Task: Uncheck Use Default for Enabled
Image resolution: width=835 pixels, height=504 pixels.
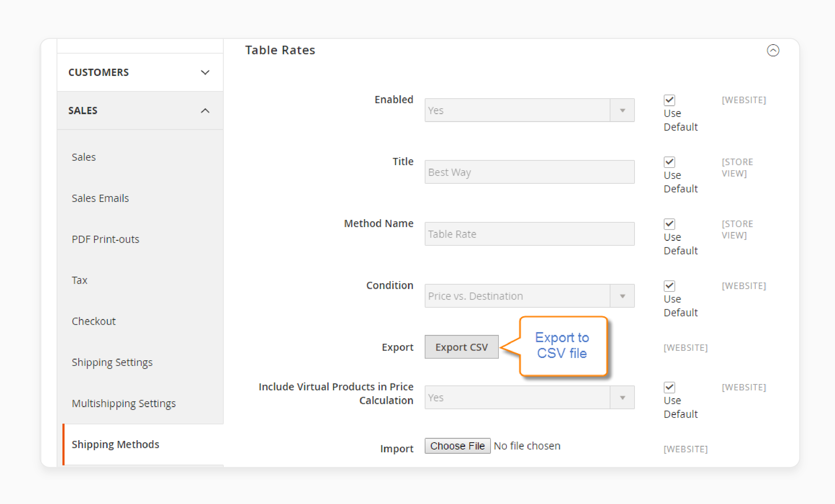Action: point(669,100)
